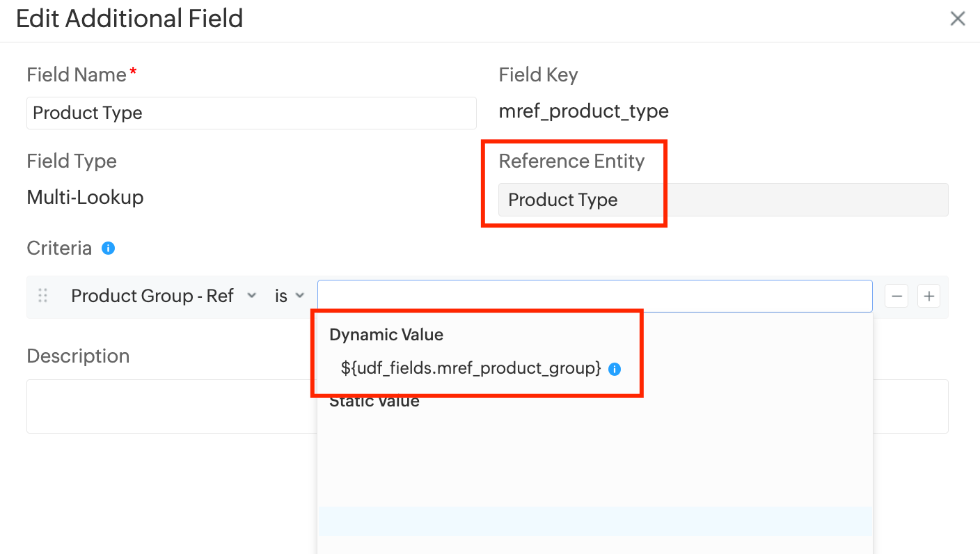The height and width of the screenshot is (554, 980).
Task: Click the mref_product_type field key text
Action: 583,111
